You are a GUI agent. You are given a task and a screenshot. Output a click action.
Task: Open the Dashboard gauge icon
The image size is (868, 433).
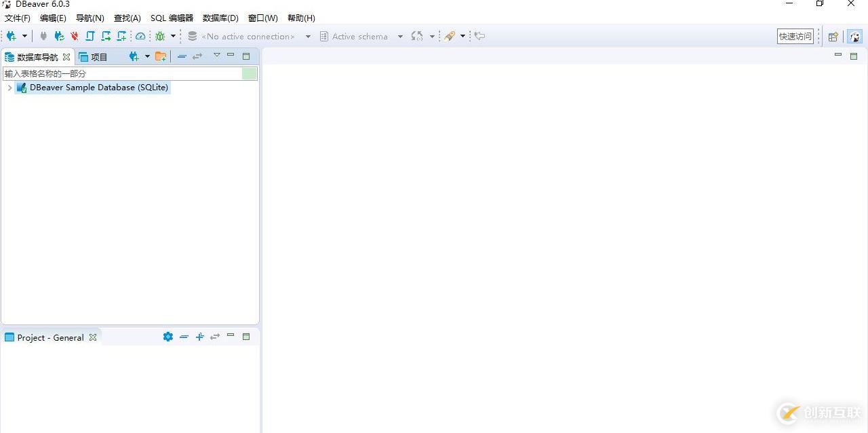click(x=140, y=36)
